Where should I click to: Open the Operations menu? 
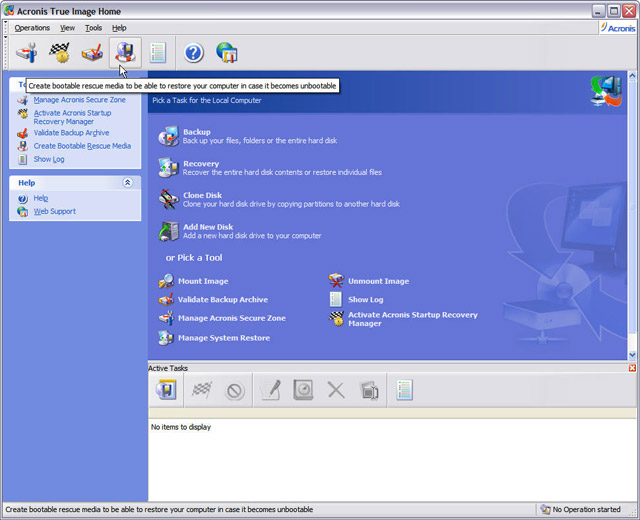[x=32, y=28]
